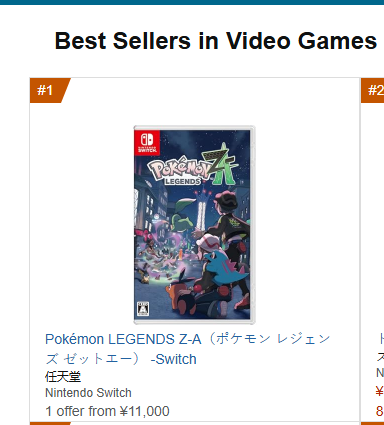Viewport: 384px width, 425px height.
Task: Click the teal header bar at the top
Action: point(192,2)
